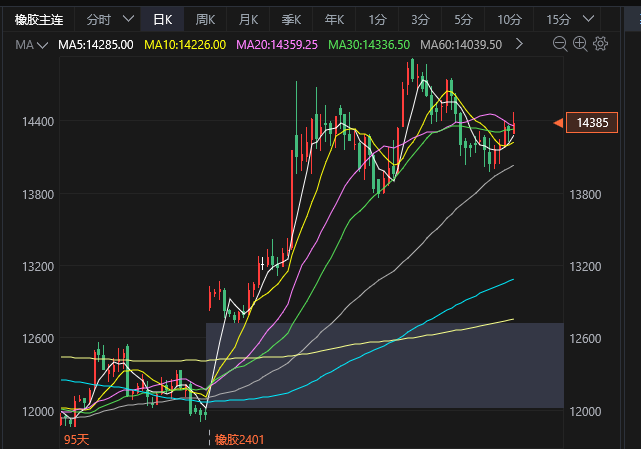Zoom out the chart with minus magnifier
Screen dimensions: 641x449
click(560, 44)
